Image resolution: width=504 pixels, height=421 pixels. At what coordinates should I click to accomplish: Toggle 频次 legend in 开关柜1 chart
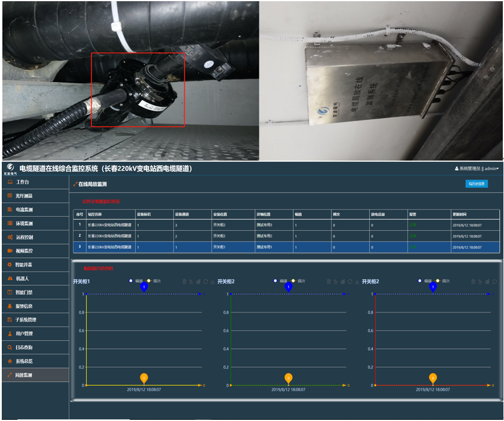[154, 281]
